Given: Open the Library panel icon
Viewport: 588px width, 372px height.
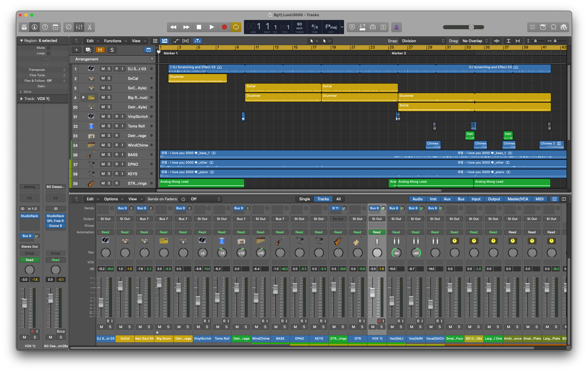Looking at the screenshot, I should 23,27.
